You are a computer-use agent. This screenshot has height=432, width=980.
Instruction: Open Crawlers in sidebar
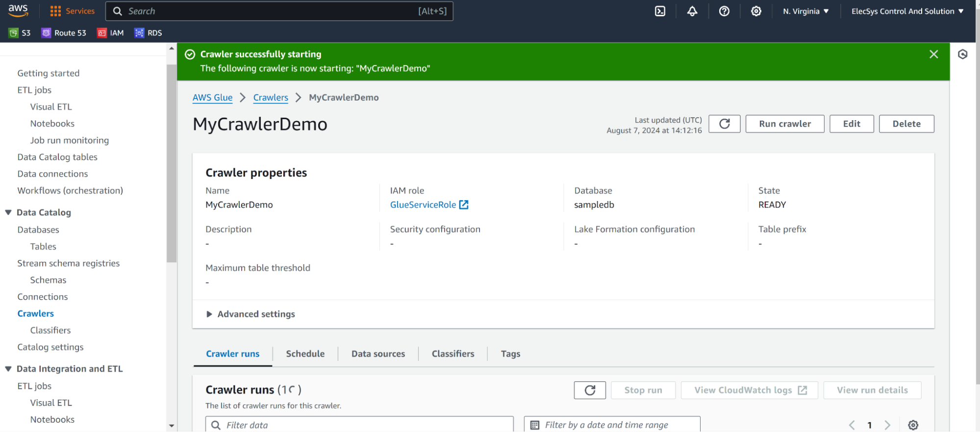pos(36,313)
